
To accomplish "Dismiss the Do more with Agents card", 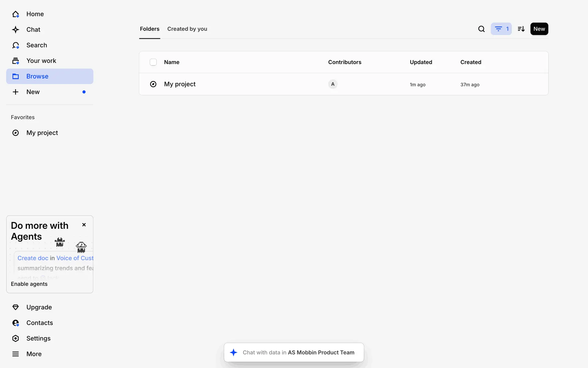I will pos(84,225).
